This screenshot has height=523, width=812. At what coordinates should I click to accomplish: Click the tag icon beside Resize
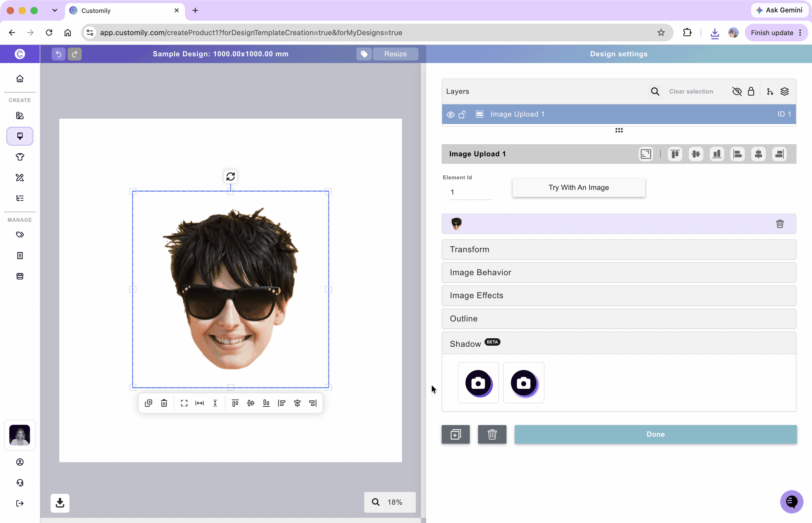[x=364, y=54]
